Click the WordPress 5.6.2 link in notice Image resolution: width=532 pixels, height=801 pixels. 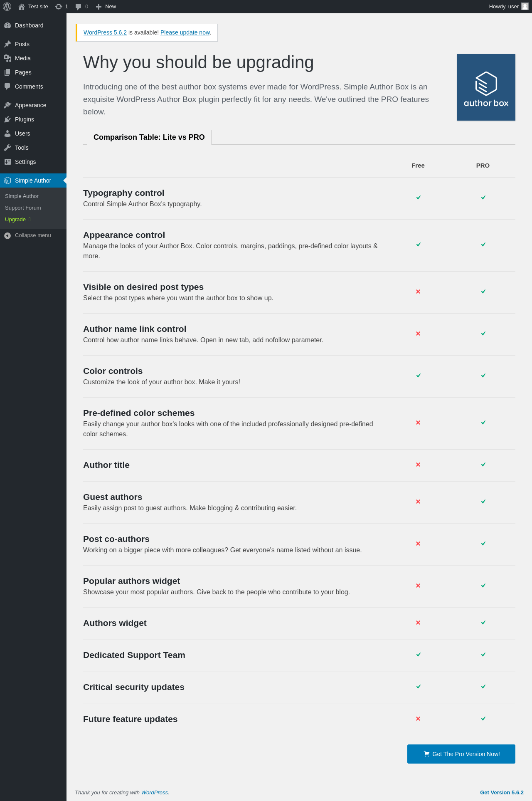(105, 32)
